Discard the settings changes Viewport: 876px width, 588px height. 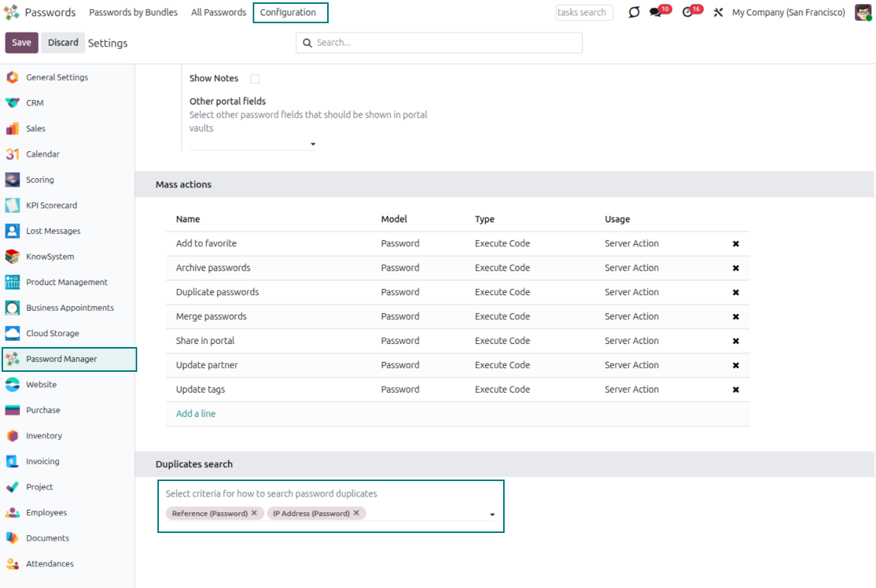coord(63,43)
